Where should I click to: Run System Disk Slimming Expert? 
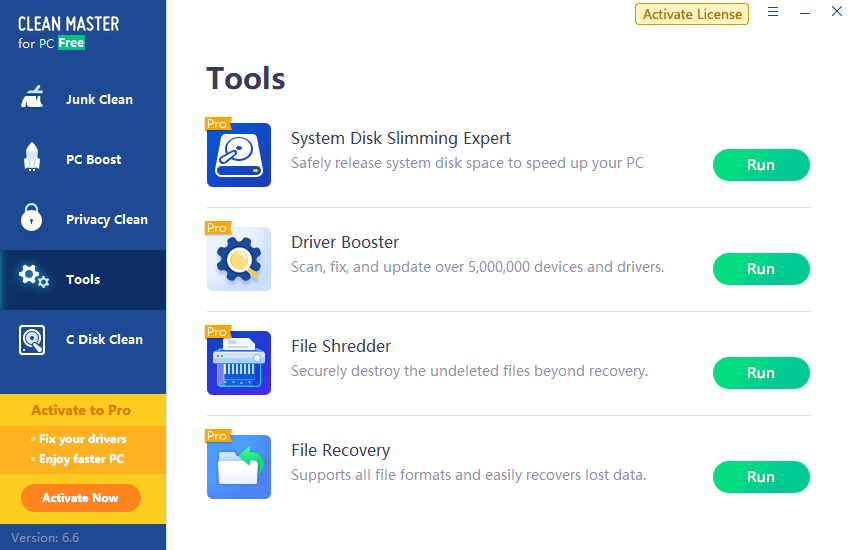(761, 165)
